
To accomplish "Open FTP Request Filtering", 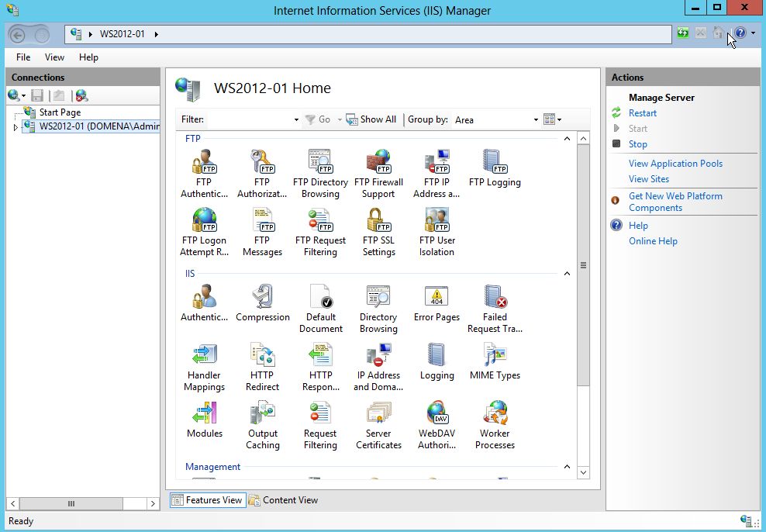I will pyautogui.click(x=320, y=232).
